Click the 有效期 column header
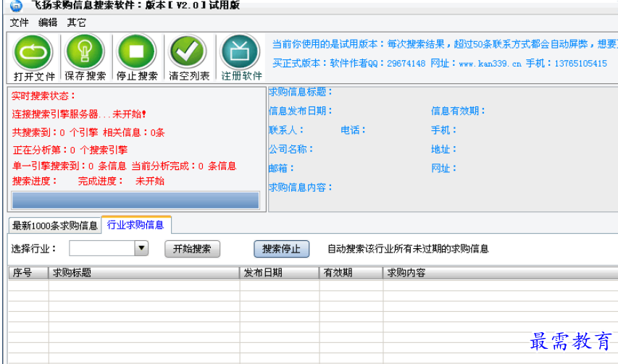This screenshot has width=618, height=364. [x=351, y=273]
